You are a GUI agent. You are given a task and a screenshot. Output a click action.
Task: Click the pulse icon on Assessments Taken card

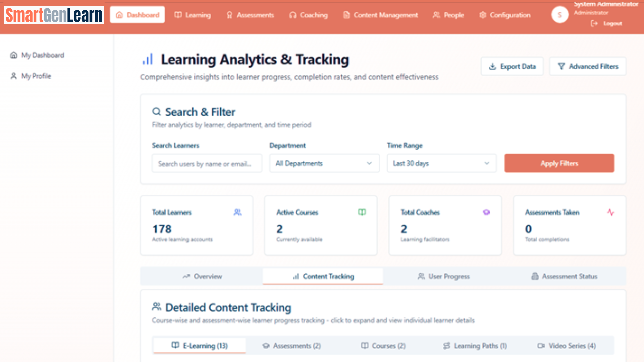tap(611, 212)
